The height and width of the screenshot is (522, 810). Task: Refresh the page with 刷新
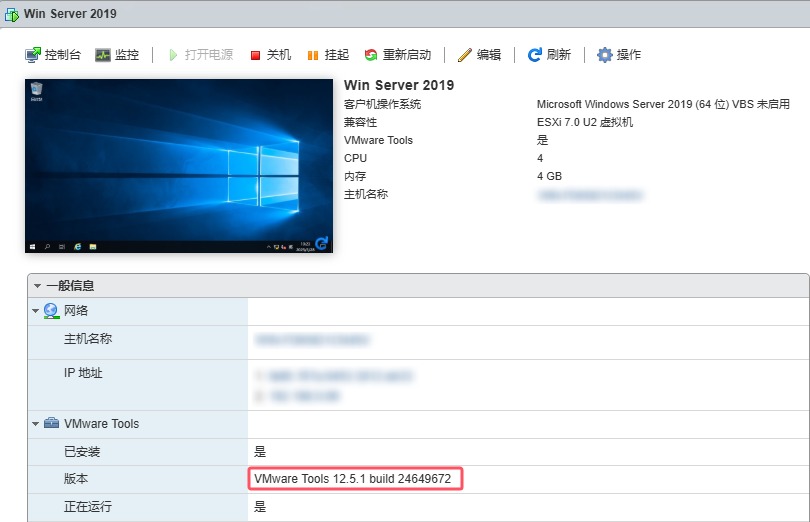[535, 55]
